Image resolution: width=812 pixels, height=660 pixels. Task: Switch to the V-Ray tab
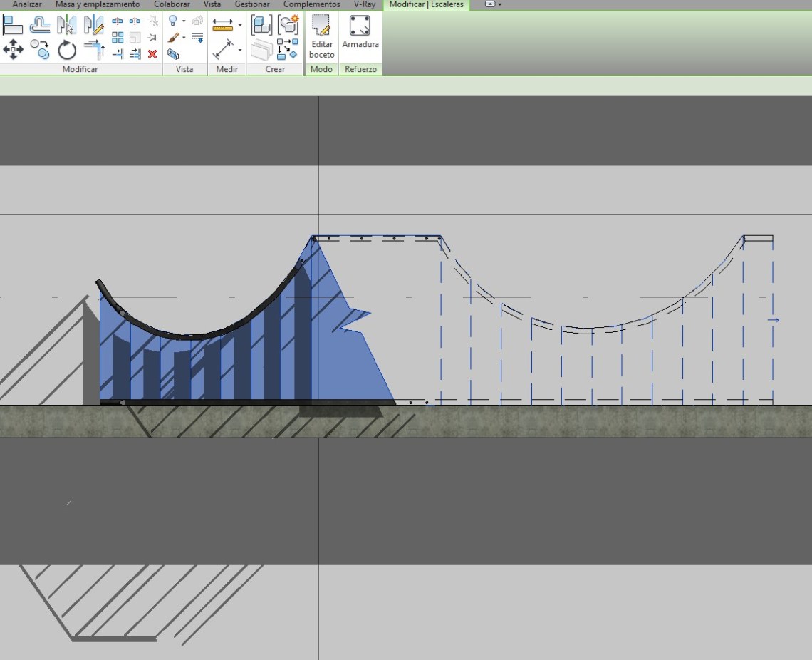(x=364, y=4)
